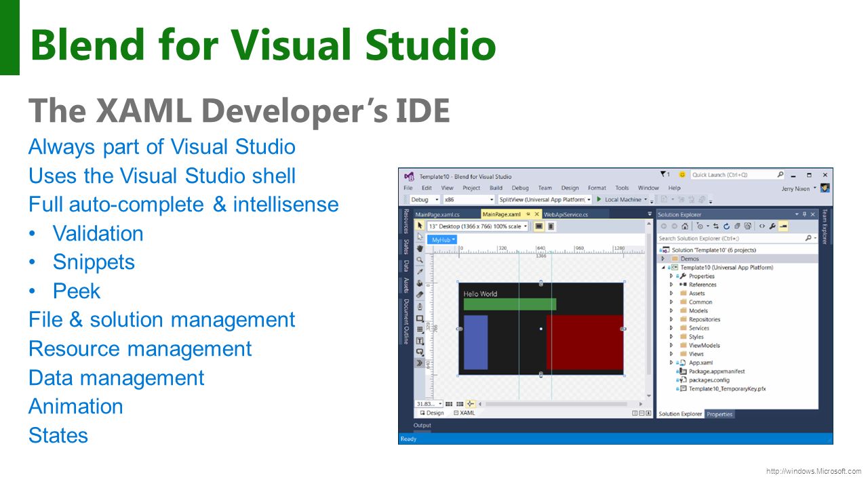Open the Output panel
Screen dimensions: 868x488
[x=422, y=426]
